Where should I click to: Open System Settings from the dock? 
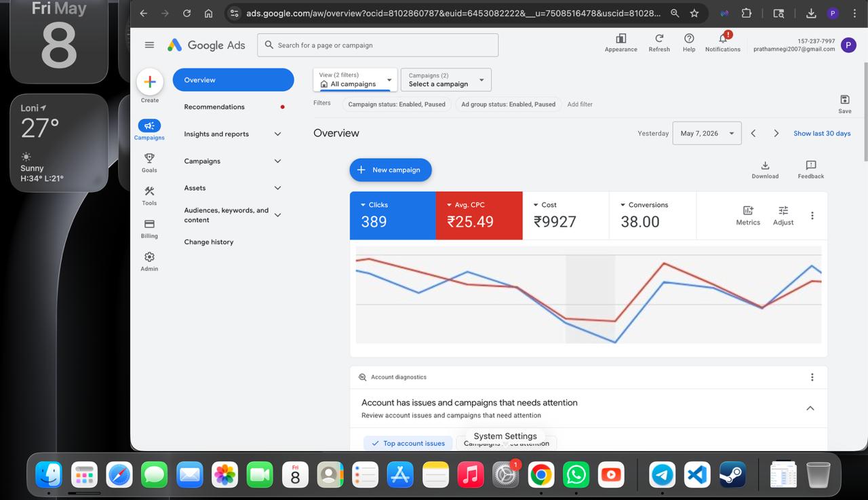tap(506, 475)
